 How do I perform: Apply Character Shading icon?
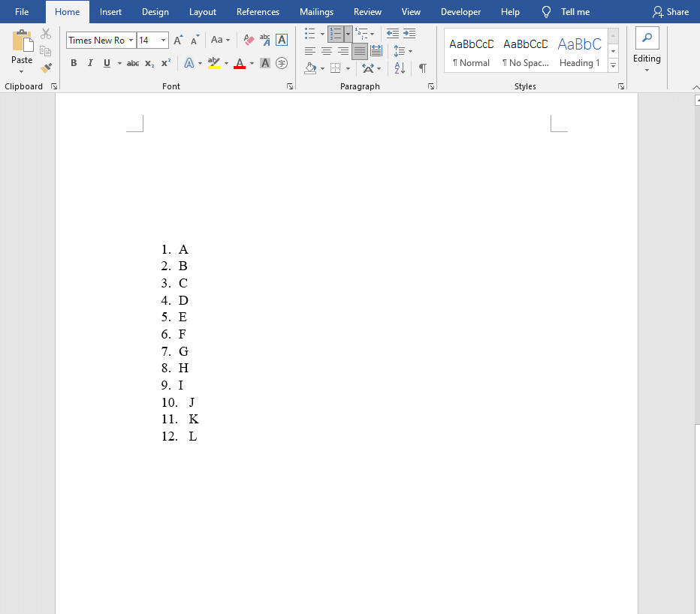[265, 63]
